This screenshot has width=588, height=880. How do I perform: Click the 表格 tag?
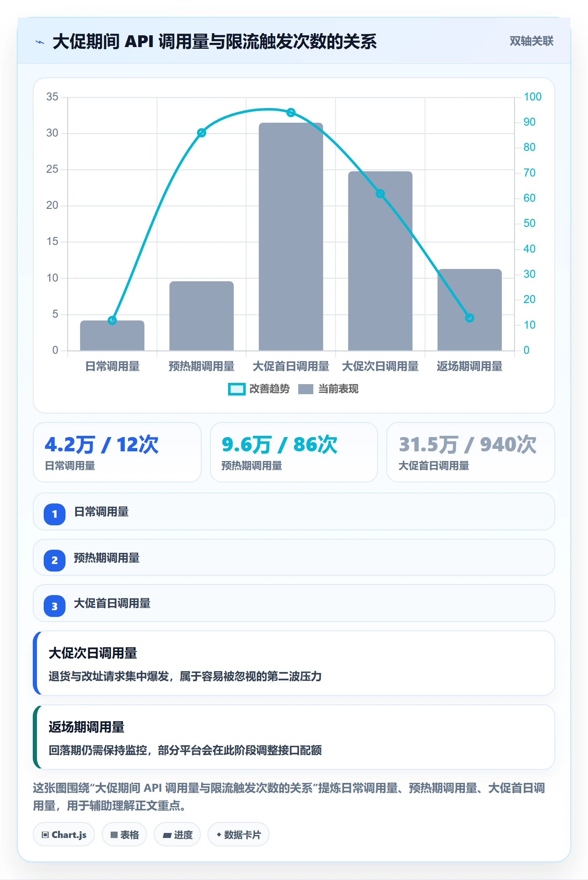click(x=124, y=835)
